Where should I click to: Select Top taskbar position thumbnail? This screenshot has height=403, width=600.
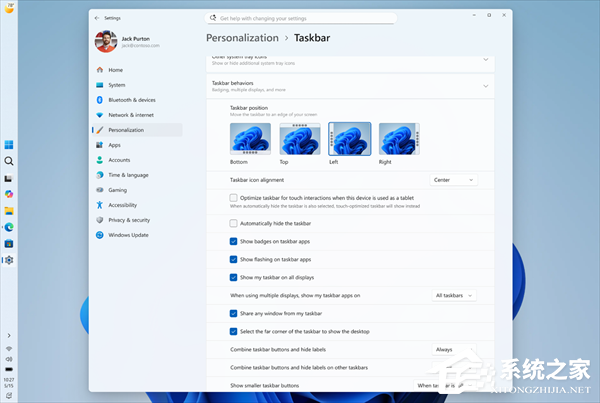click(x=300, y=139)
